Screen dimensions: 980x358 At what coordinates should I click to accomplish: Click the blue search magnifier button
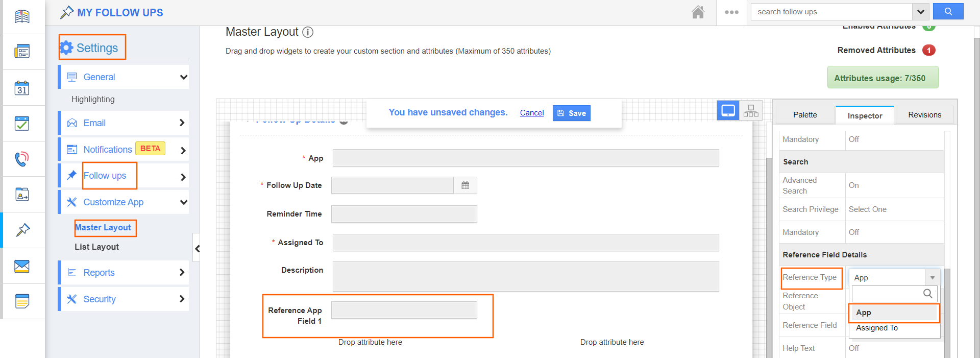pos(948,11)
